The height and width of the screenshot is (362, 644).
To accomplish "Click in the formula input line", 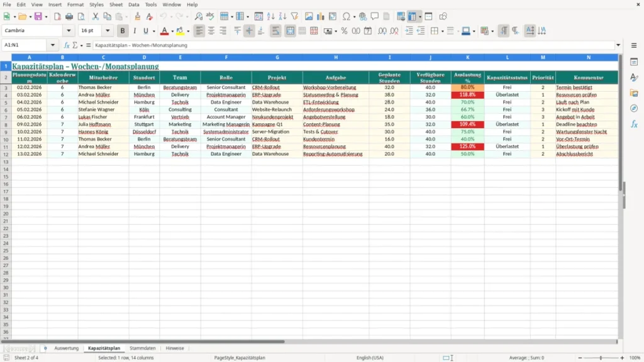I will pos(353,45).
